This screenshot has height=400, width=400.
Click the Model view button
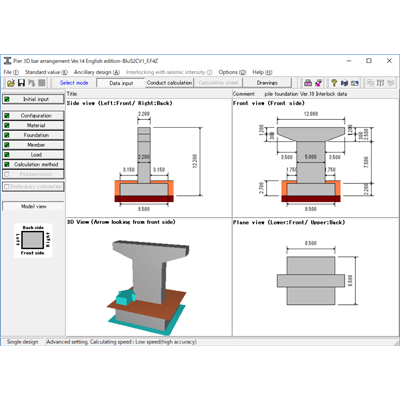point(33,206)
